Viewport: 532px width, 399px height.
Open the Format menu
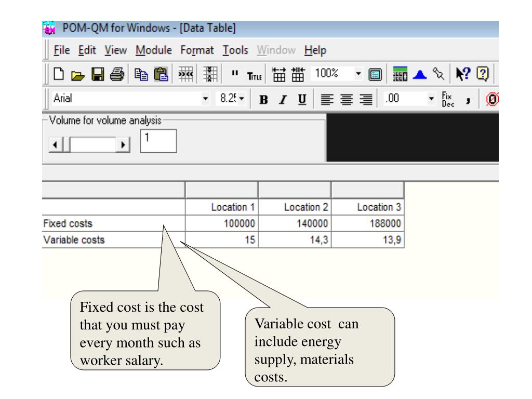pyautogui.click(x=197, y=50)
